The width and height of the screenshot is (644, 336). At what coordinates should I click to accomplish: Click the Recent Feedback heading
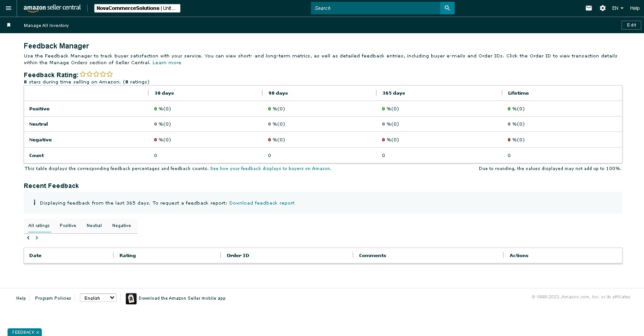coord(51,186)
